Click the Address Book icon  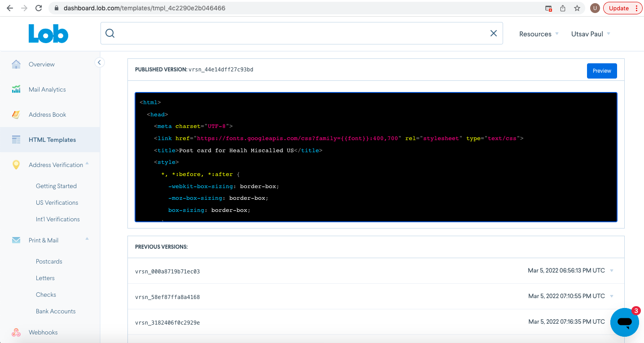(16, 114)
